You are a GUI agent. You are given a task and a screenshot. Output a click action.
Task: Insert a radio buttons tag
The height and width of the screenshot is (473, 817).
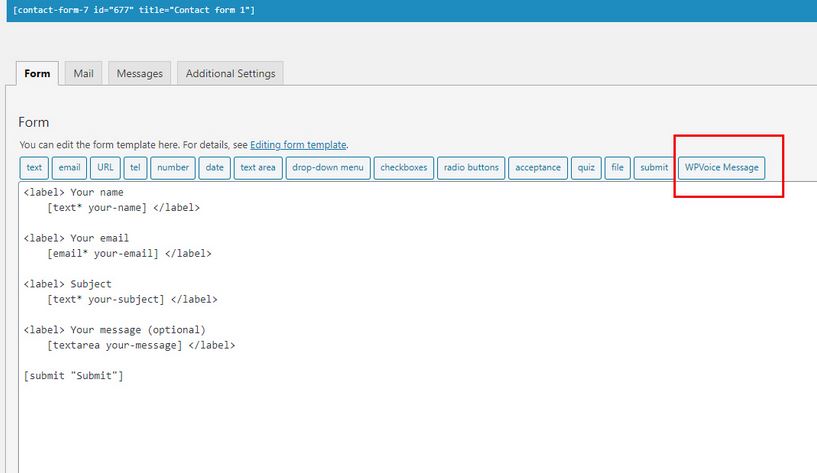click(471, 168)
